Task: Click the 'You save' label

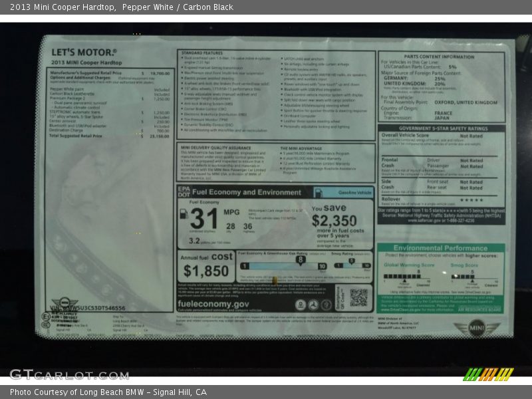Action: [x=329, y=208]
